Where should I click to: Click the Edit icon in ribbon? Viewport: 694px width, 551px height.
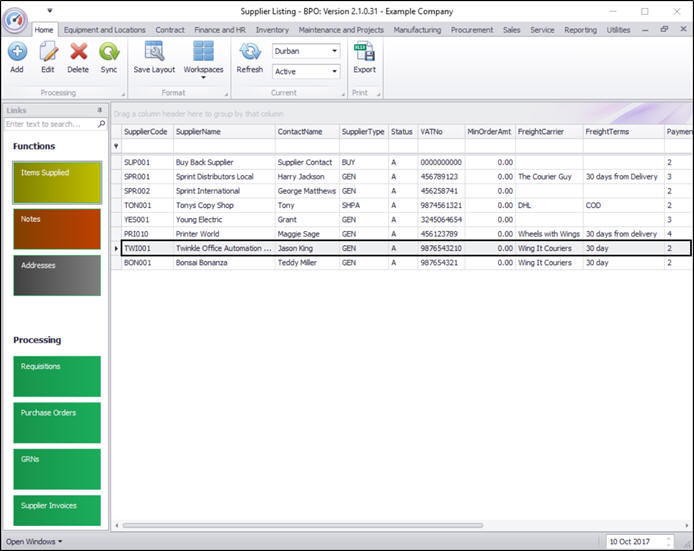coord(47,52)
